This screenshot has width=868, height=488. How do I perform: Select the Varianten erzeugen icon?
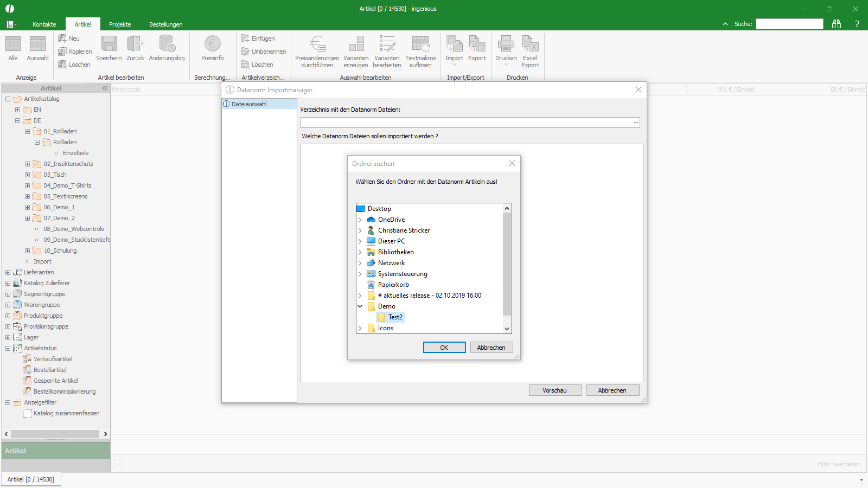click(x=356, y=44)
